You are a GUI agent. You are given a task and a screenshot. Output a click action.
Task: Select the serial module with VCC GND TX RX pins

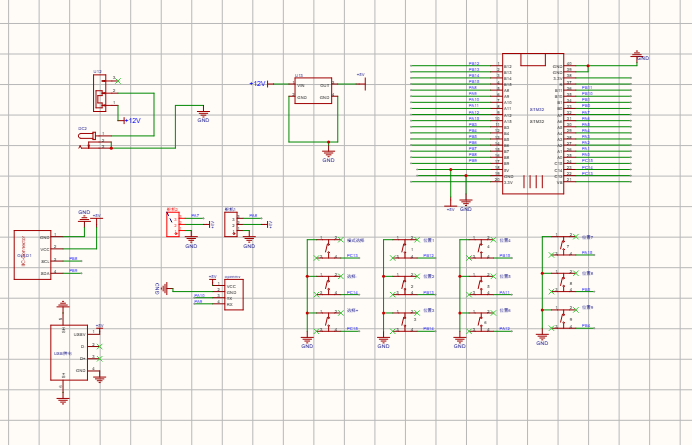coord(233,294)
